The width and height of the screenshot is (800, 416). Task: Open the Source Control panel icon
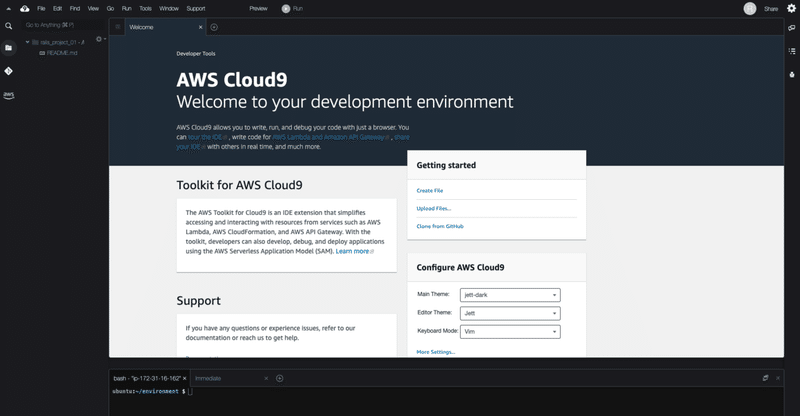click(9, 71)
